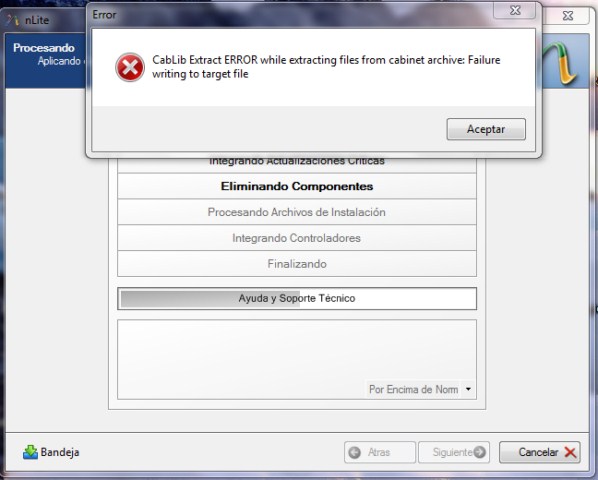This screenshot has width=598, height=480.
Task: Click the red error icon
Action: 130,67
